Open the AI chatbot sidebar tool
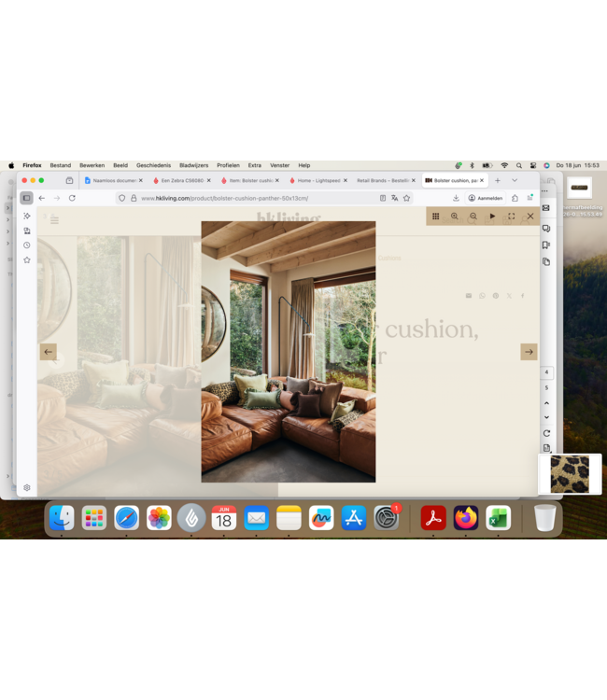The image size is (607, 700). pos(27,216)
